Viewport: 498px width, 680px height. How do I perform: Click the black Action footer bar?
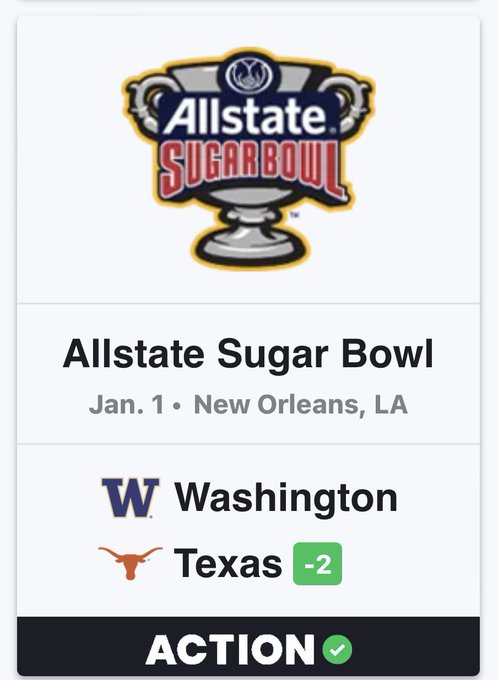tap(249, 646)
